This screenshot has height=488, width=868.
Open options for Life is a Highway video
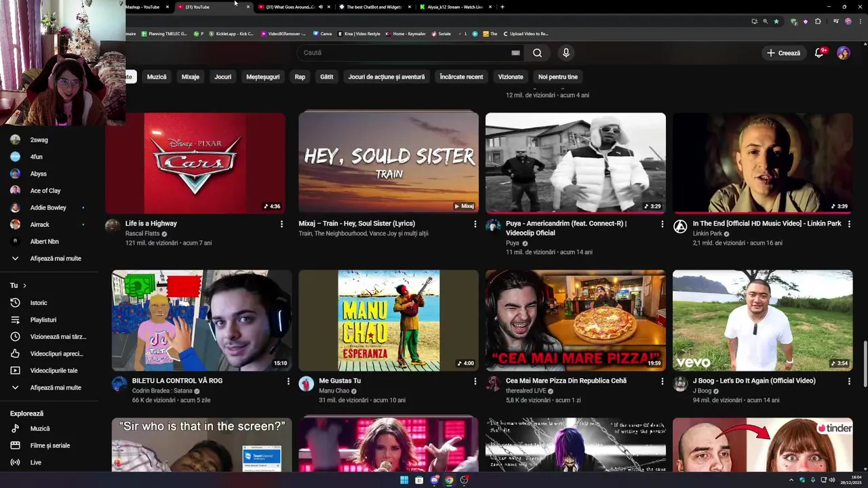(281, 224)
